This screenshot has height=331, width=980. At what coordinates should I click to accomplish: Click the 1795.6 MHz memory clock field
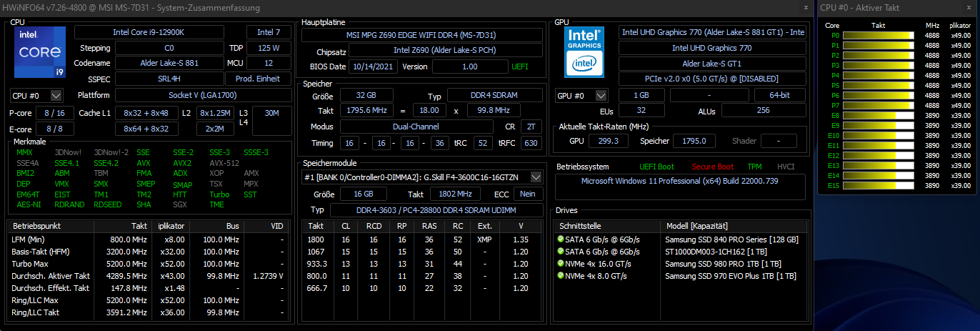pyautogui.click(x=366, y=111)
